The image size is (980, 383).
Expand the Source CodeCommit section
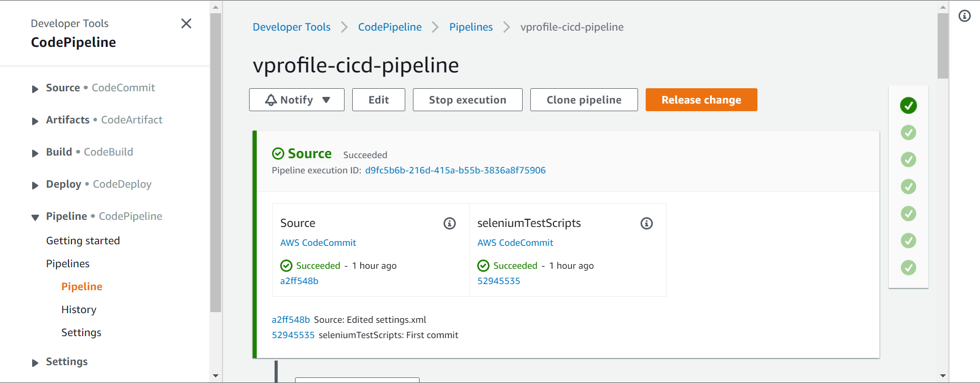(35, 89)
